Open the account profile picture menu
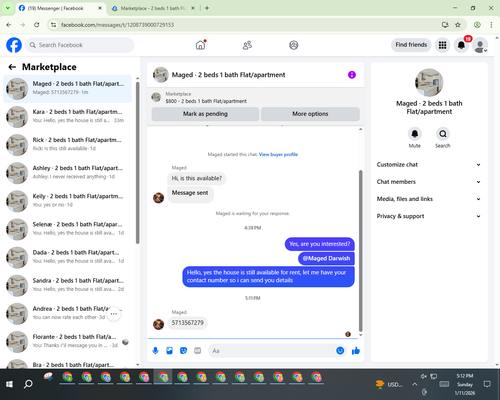 point(480,45)
